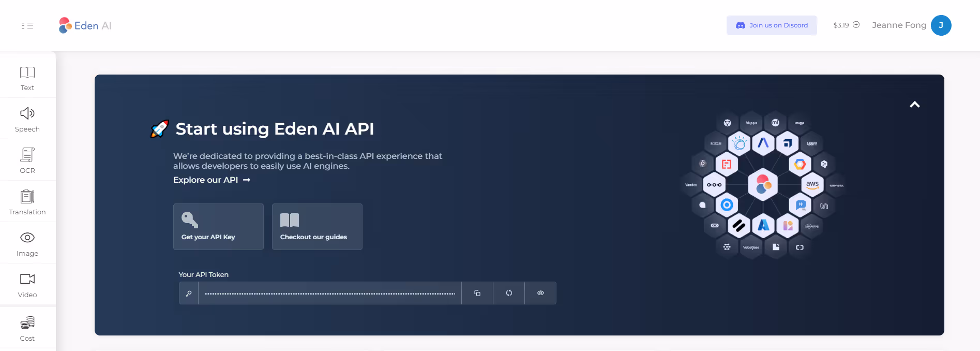This screenshot has height=351, width=980.
Task: Click the IBM Watson provider hexagon
Action: (740, 143)
